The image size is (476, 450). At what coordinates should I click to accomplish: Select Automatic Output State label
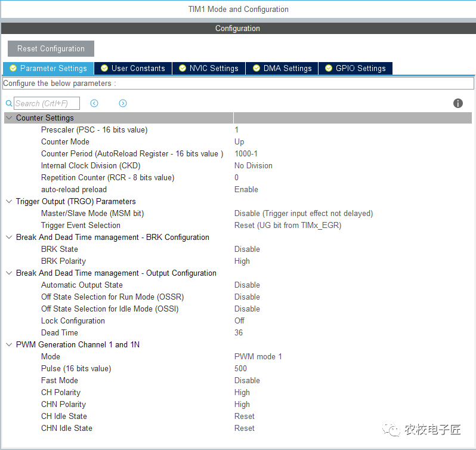click(82, 285)
